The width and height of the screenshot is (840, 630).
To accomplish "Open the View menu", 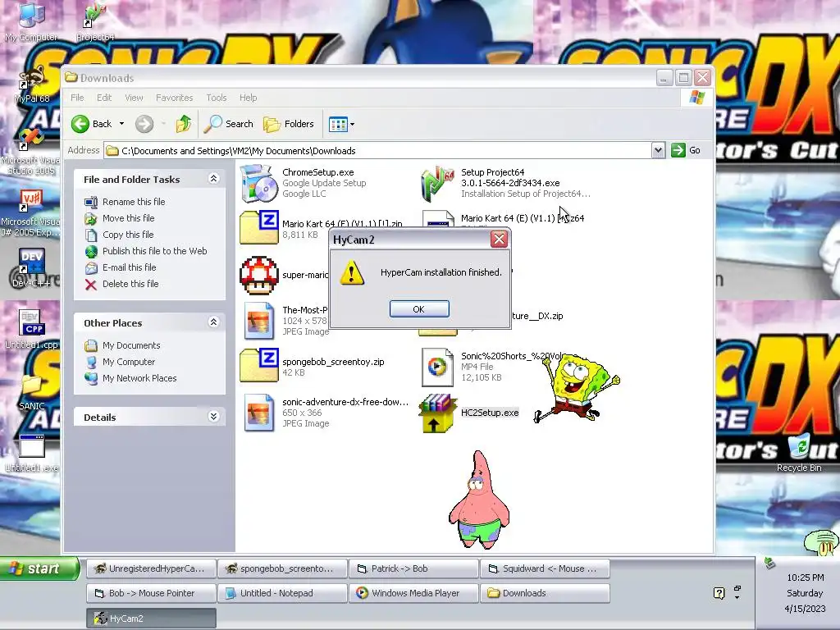I will (134, 98).
